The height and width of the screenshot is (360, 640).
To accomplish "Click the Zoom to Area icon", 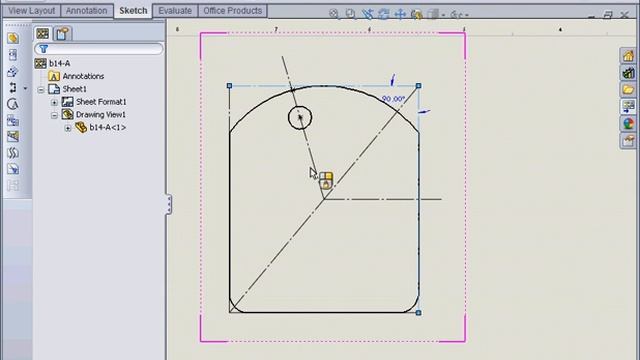I will (350, 14).
